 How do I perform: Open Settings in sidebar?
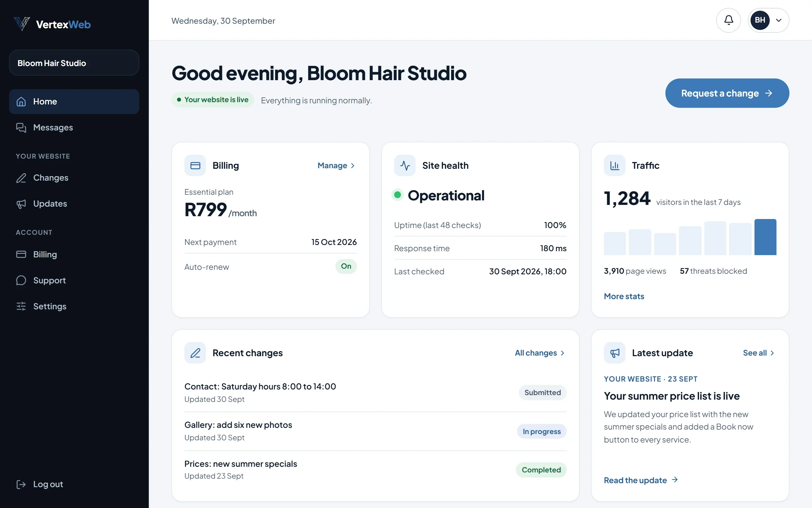[x=74, y=306]
